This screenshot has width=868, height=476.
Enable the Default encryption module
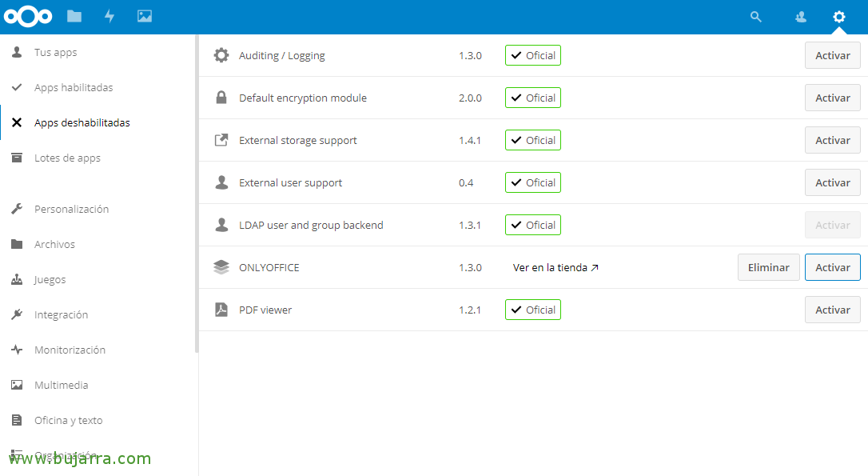832,98
